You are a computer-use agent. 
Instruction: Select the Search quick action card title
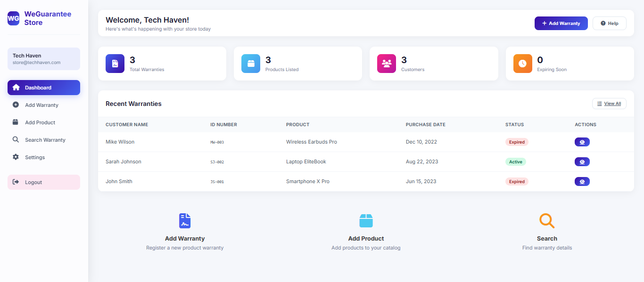547,239
